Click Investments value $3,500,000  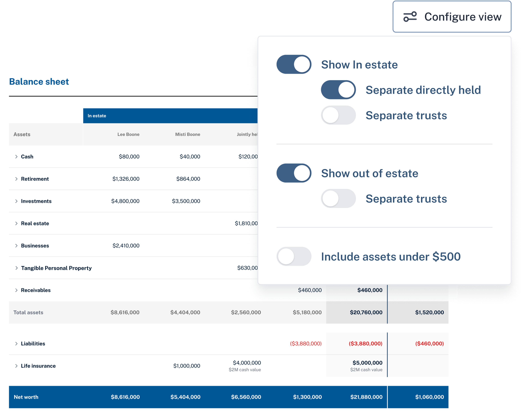186,201
